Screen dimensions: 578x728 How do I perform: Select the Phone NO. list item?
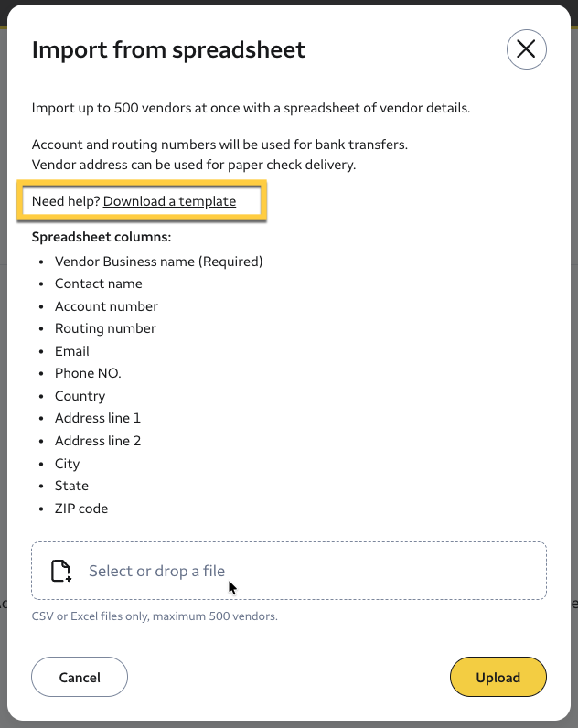[x=88, y=373]
